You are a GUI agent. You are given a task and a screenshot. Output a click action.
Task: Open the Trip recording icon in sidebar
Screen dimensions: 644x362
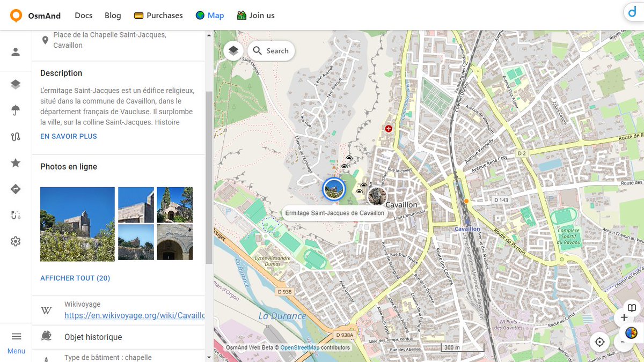coord(16,215)
